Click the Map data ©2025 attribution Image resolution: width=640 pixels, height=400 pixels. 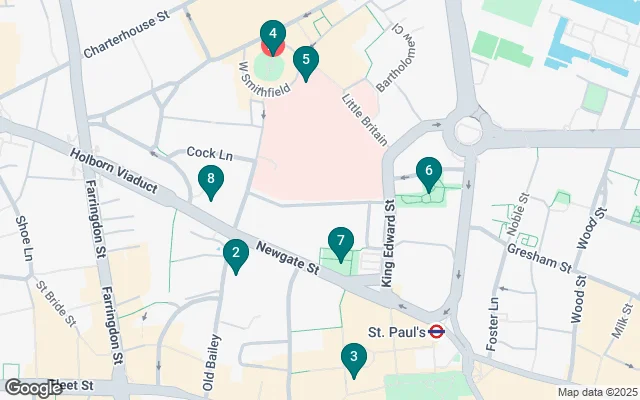(x=596, y=393)
